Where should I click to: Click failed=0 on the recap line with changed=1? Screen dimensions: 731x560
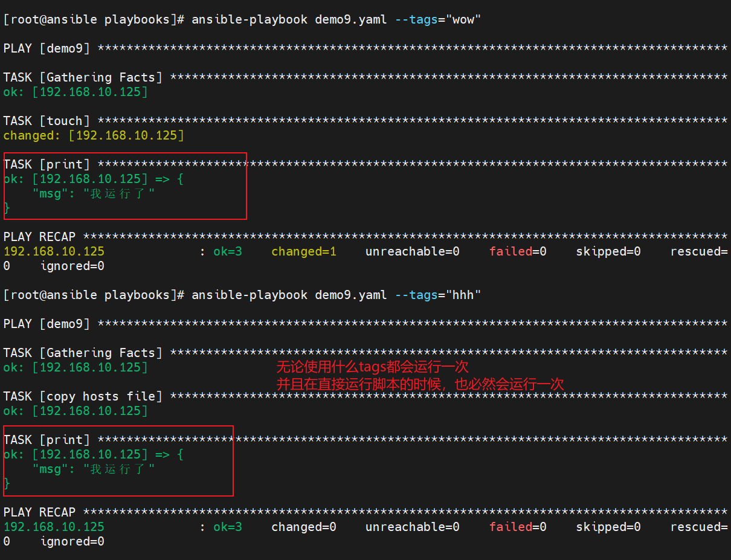(518, 251)
